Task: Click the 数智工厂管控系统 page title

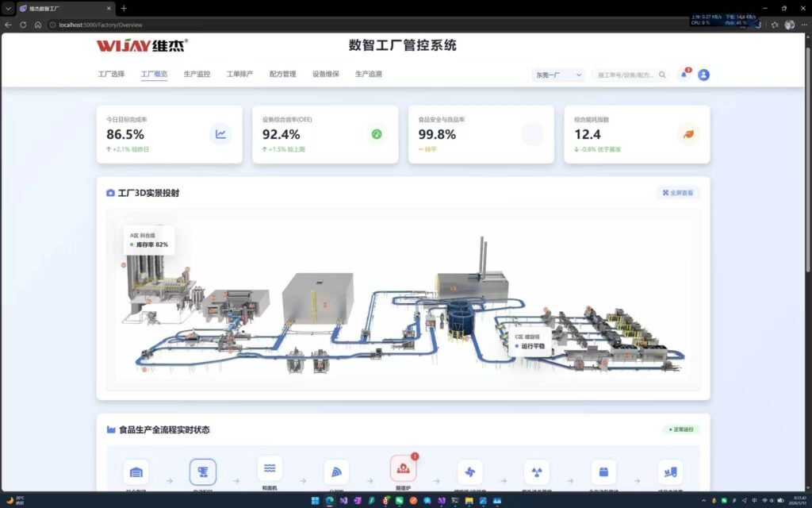Action: (x=402, y=45)
